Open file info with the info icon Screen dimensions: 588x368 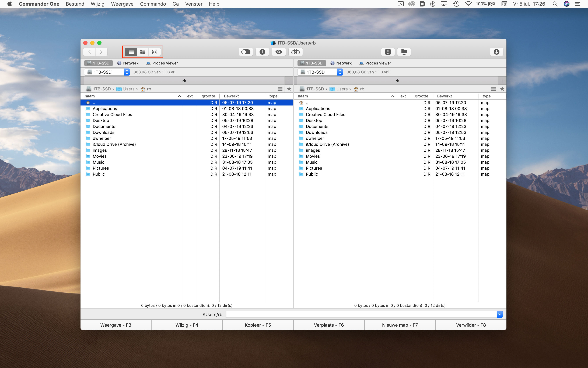coord(262,52)
